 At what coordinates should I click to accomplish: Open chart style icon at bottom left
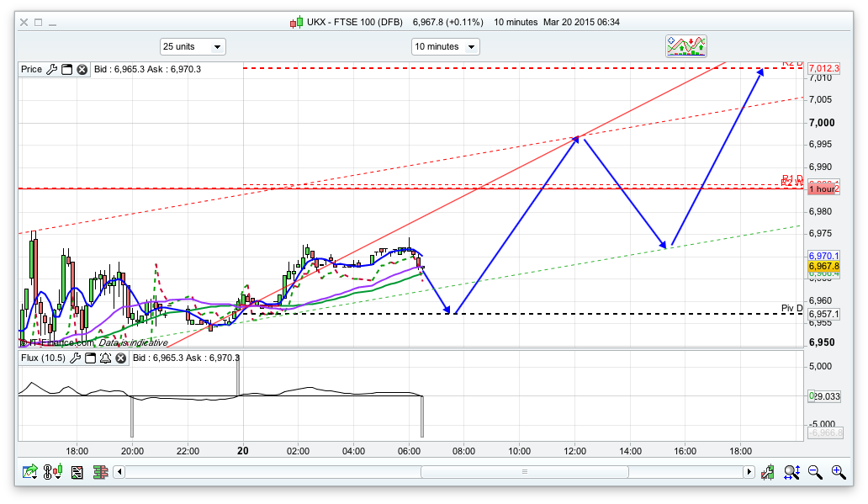[x=30, y=472]
